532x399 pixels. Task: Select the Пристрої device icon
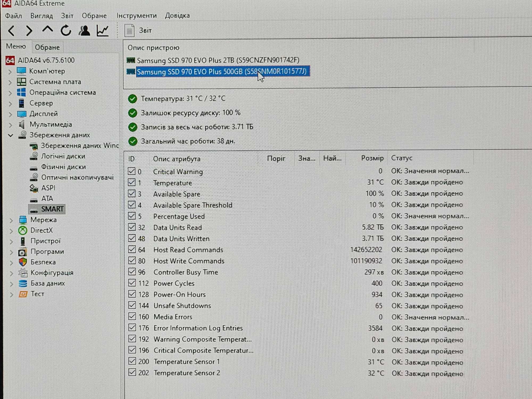[23, 241]
